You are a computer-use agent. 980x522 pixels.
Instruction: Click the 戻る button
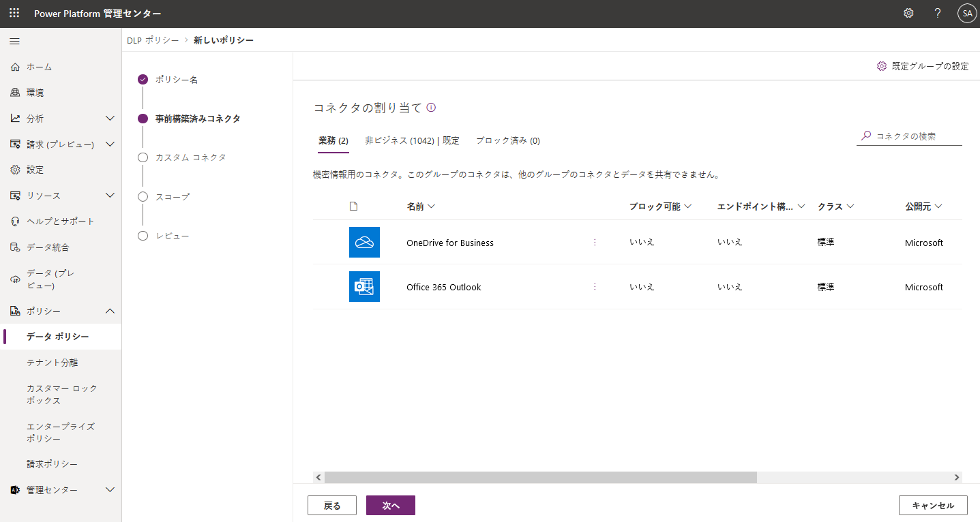tap(332, 506)
